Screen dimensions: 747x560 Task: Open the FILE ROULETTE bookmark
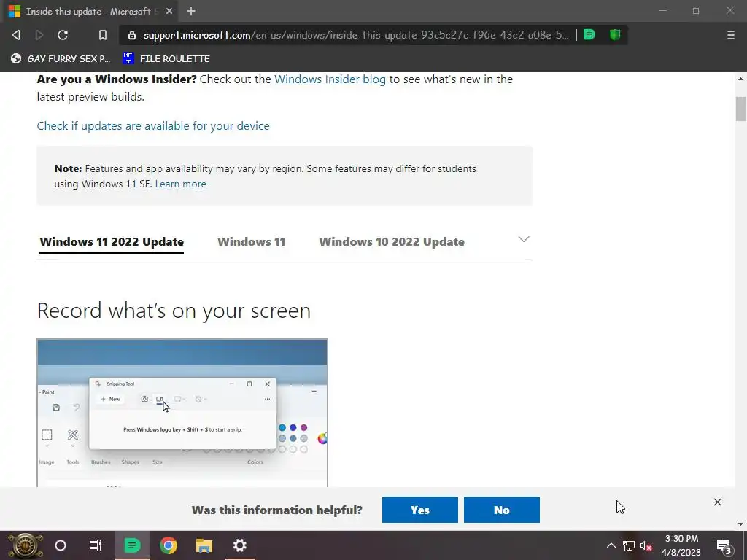coord(166,58)
